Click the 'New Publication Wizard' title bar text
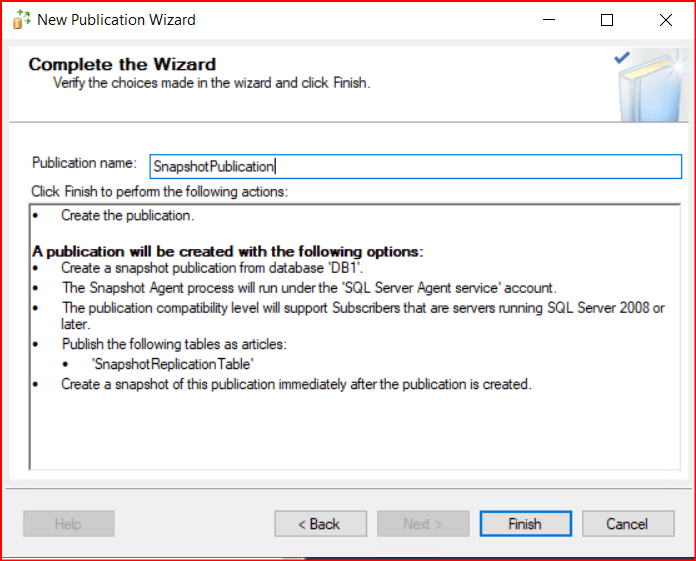 116,20
